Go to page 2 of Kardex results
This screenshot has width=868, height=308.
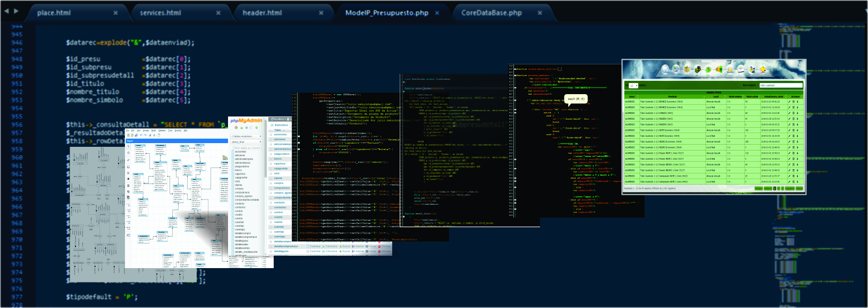[x=779, y=188]
